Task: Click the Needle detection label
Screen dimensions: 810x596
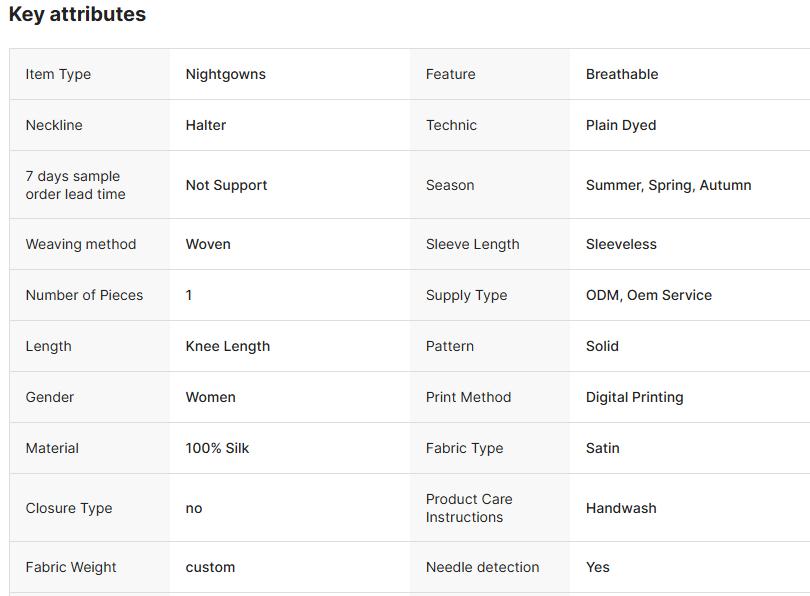Action: click(x=482, y=567)
